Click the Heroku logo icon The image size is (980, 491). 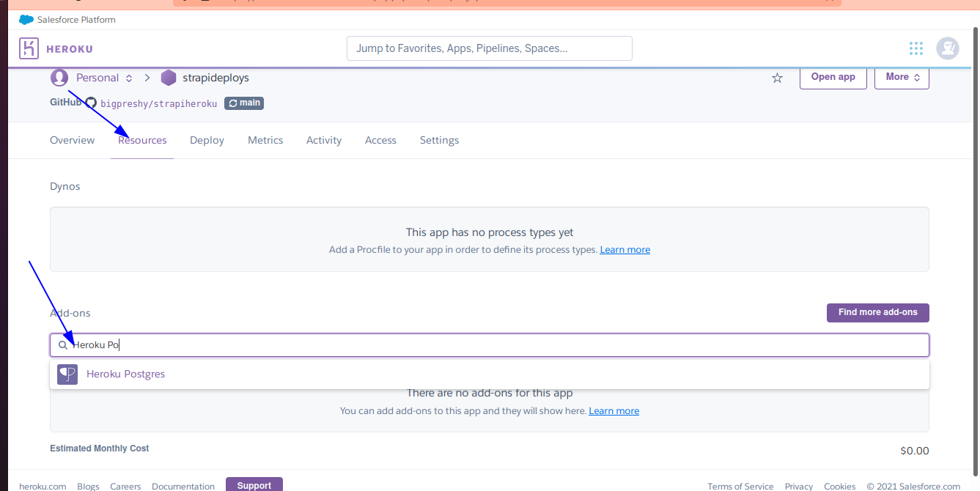click(x=29, y=48)
